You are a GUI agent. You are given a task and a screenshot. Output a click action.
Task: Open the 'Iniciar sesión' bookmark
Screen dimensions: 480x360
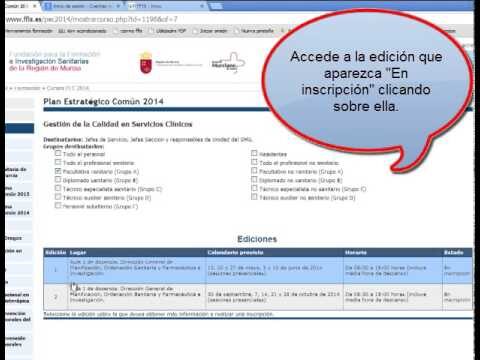(211, 31)
